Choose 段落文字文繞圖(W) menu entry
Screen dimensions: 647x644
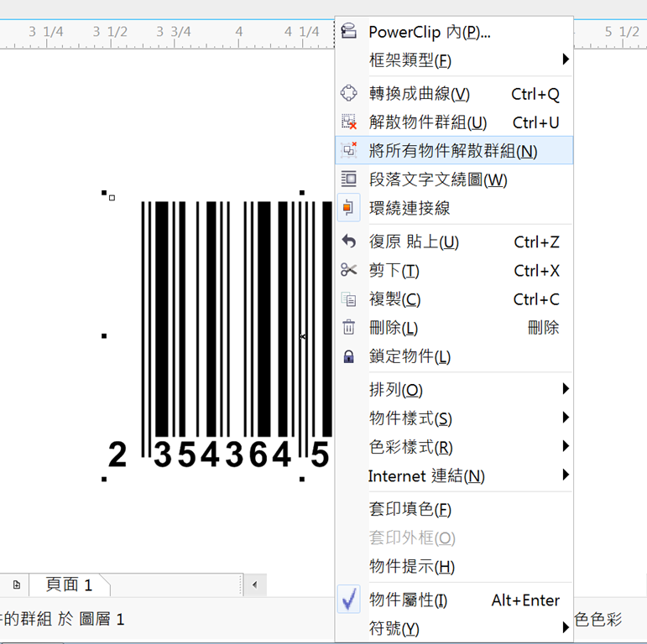click(x=454, y=179)
